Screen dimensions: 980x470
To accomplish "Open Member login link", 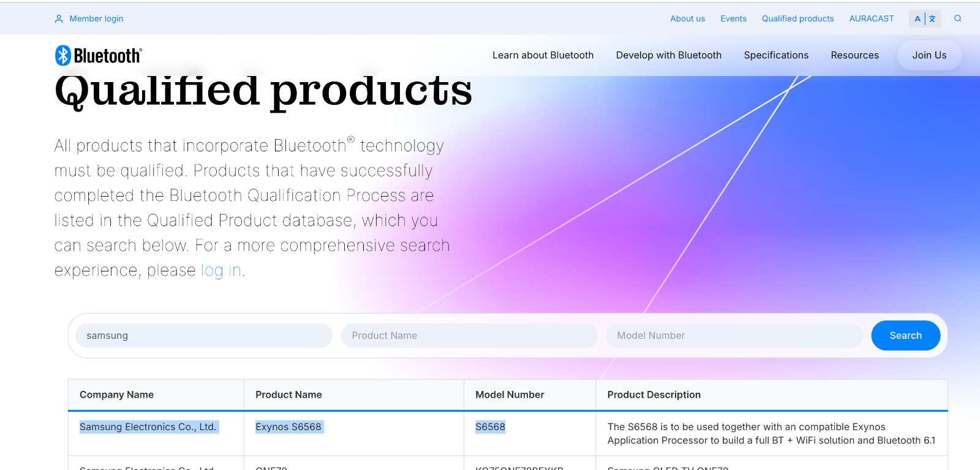I will tap(96, 19).
